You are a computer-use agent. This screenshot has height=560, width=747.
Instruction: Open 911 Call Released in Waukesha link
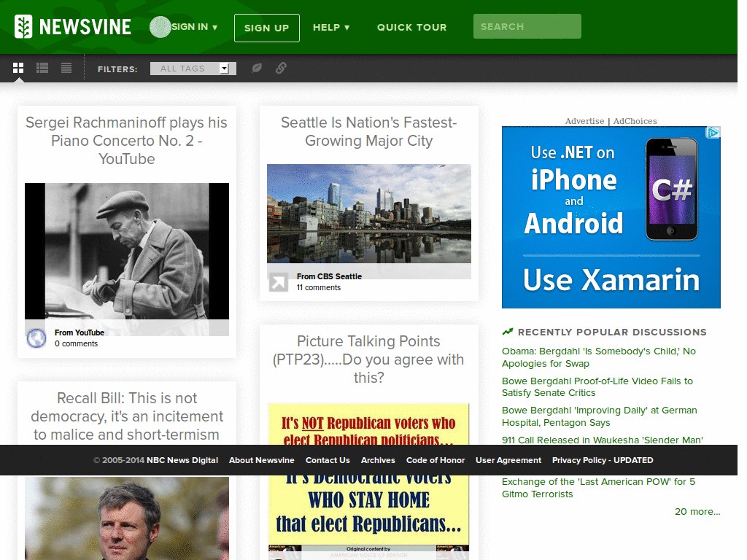[602, 440]
